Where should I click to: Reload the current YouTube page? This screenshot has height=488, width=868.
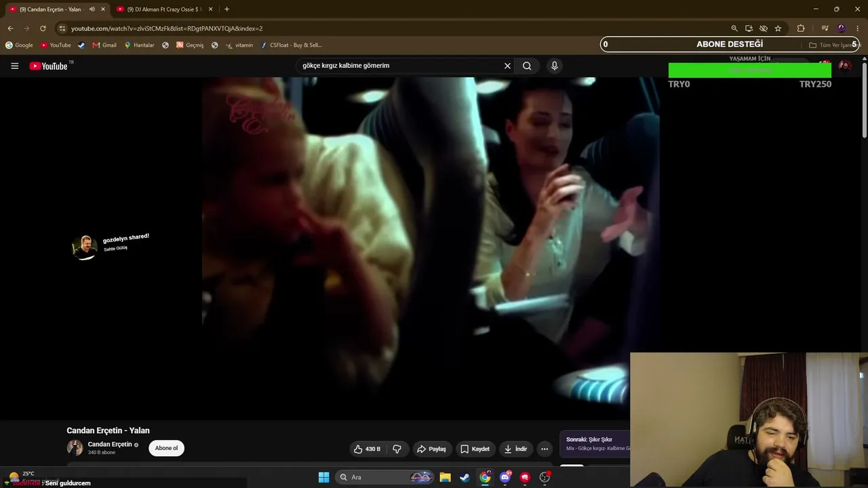43,28
